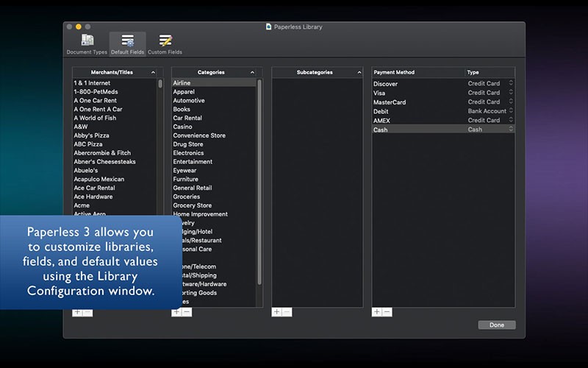This screenshot has height=368, width=588.
Task: Select the Eyewear category
Action: point(214,170)
